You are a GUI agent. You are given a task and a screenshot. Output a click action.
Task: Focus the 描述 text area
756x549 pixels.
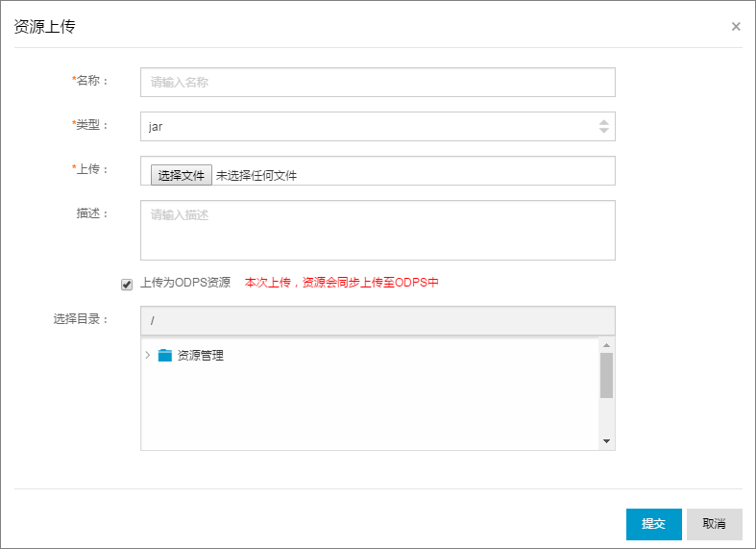[x=378, y=230]
